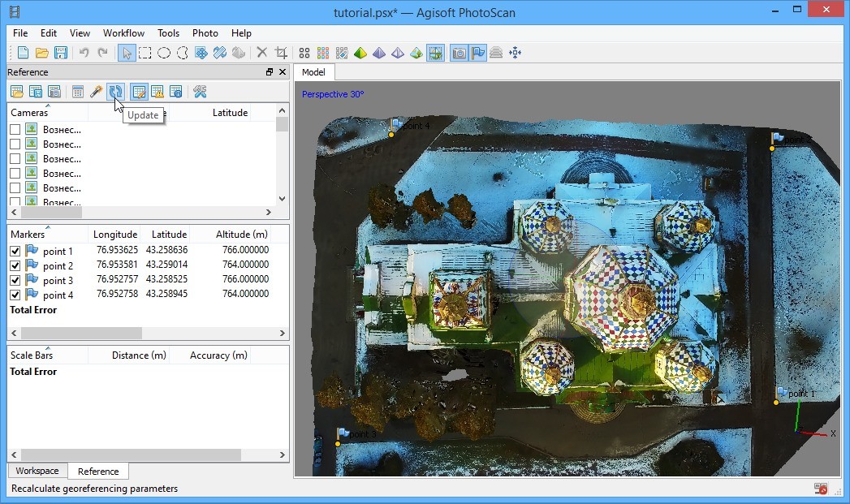Open the Convert coordinates icon
The width and height of the screenshot is (850, 504).
[x=77, y=92]
